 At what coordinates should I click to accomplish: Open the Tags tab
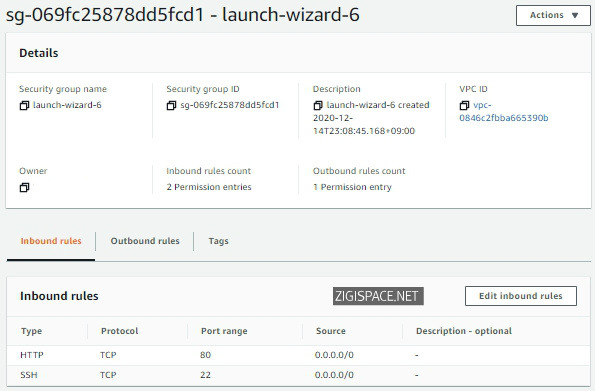[x=219, y=241]
